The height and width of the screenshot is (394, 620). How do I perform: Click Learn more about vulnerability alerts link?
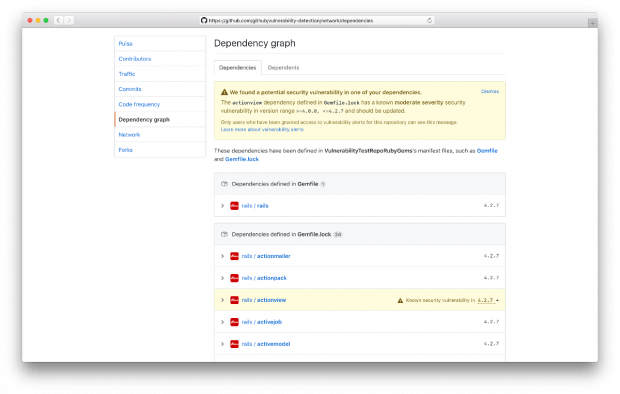click(262, 129)
